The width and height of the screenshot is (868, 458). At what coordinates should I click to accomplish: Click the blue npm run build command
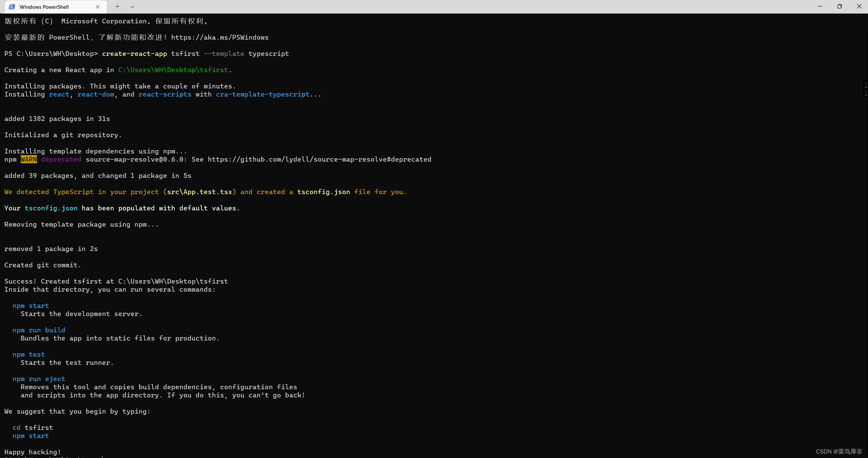tap(39, 330)
